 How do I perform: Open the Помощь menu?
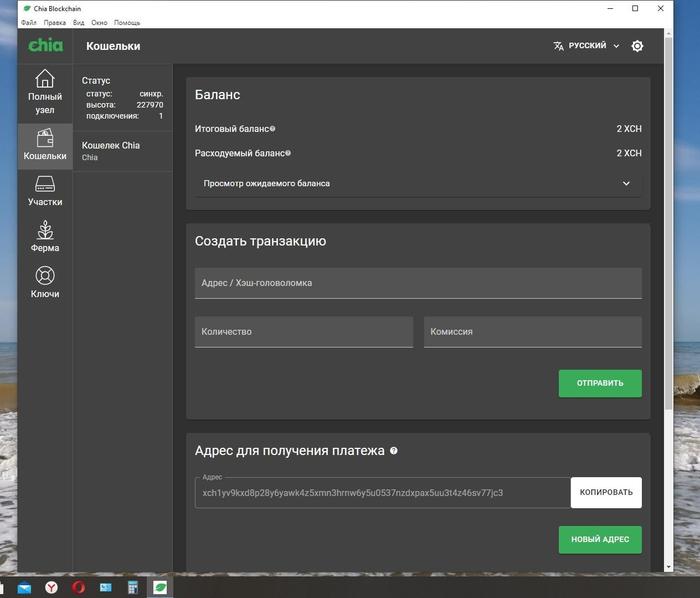[x=127, y=23]
